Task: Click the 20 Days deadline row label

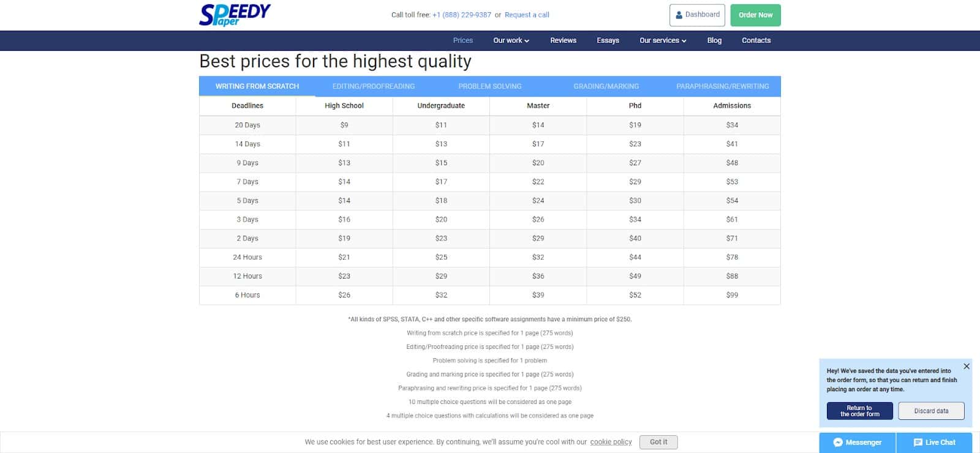Action: pos(247,125)
